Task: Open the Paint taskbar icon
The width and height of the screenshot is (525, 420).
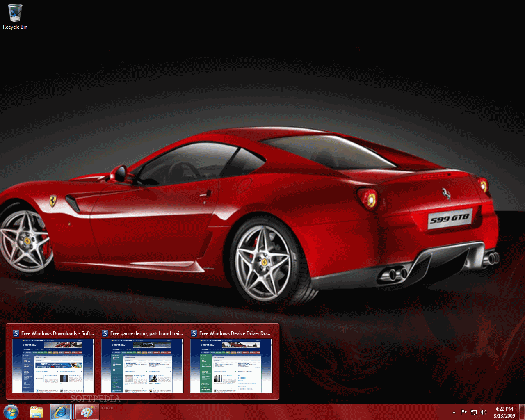Action: (x=87, y=412)
